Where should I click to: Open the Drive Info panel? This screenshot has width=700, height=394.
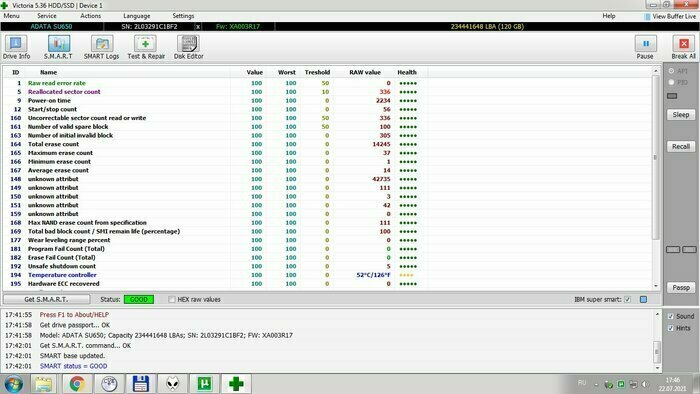click(16, 47)
